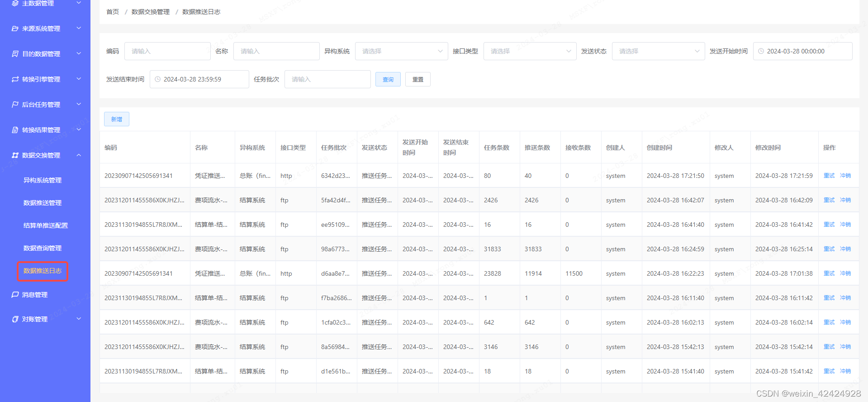Click 冲销 in the 17:21:50 row
This screenshot has height=402, width=868.
click(x=845, y=176)
